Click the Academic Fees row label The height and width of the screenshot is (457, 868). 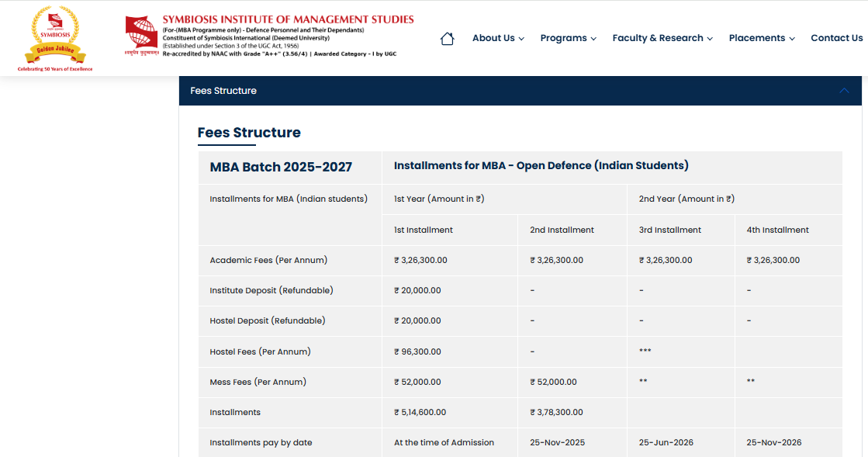[x=268, y=260]
